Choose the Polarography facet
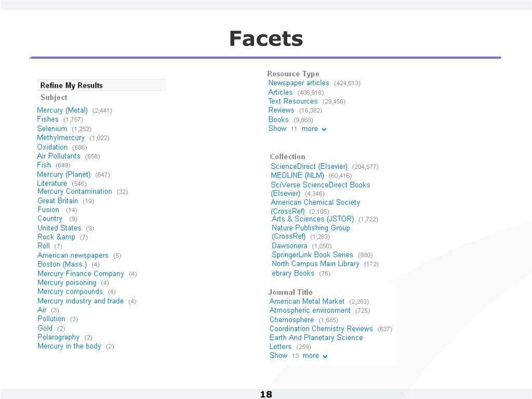This screenshot has width=532, height=399. 58,337
